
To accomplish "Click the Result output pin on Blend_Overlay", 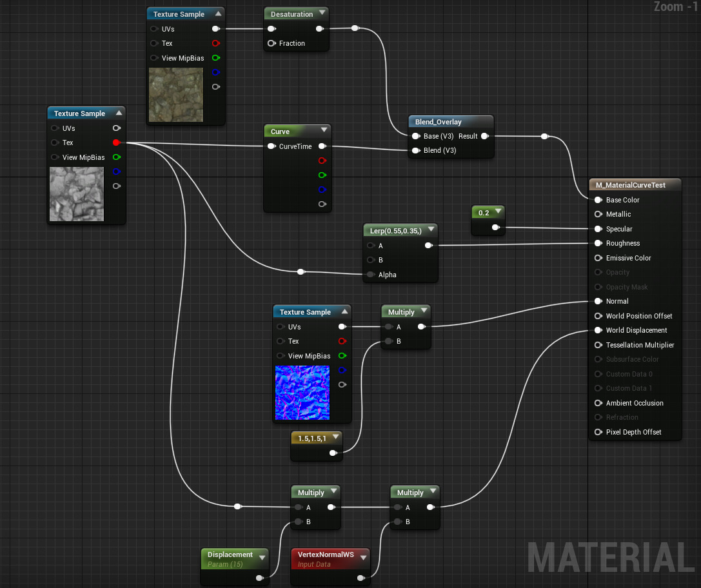I will [x=484, y=136].
